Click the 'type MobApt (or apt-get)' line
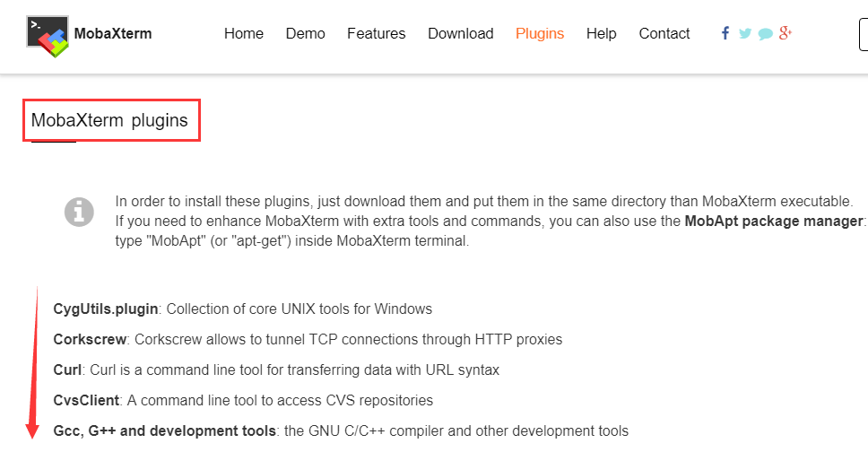Image resolution: width=868 pixels, height=452 pixels. click(x=291, y=241)
